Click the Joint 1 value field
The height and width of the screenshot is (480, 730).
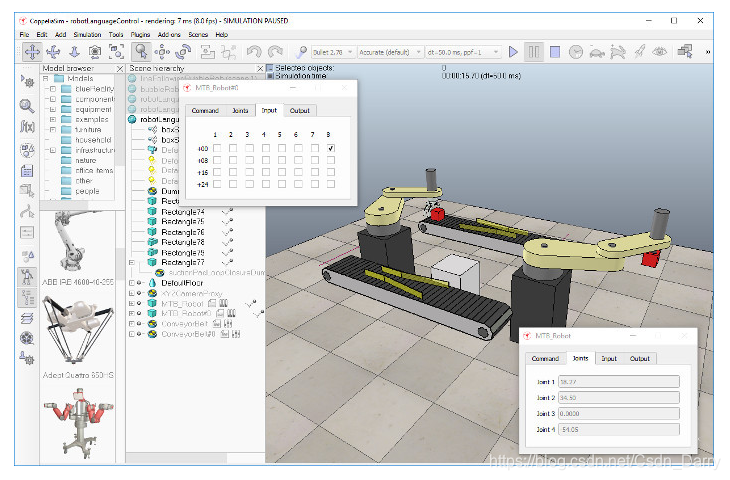619,382
